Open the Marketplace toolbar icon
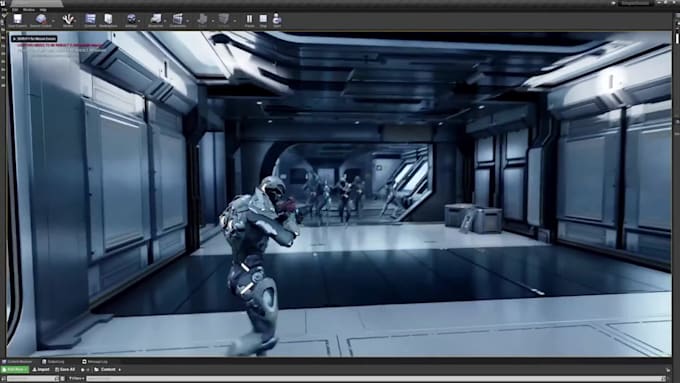Image resolution: width=680 pixels, height=383 pixels. (x=108, y=20)
